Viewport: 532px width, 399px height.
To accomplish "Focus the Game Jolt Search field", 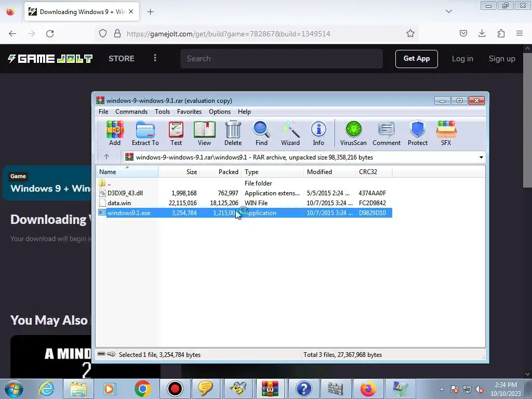I will [282, 59].
